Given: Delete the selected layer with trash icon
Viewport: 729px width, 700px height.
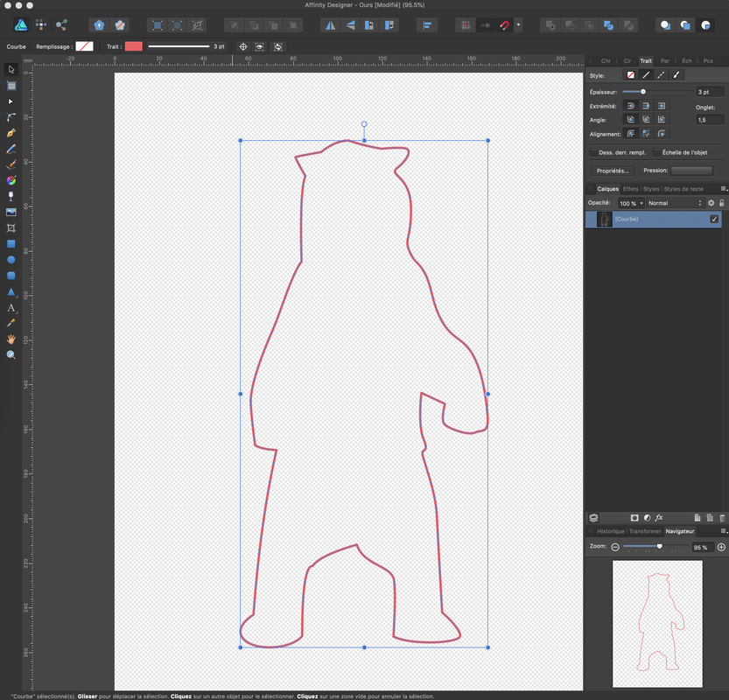Looking at the screenshot, I should [722, 518].
